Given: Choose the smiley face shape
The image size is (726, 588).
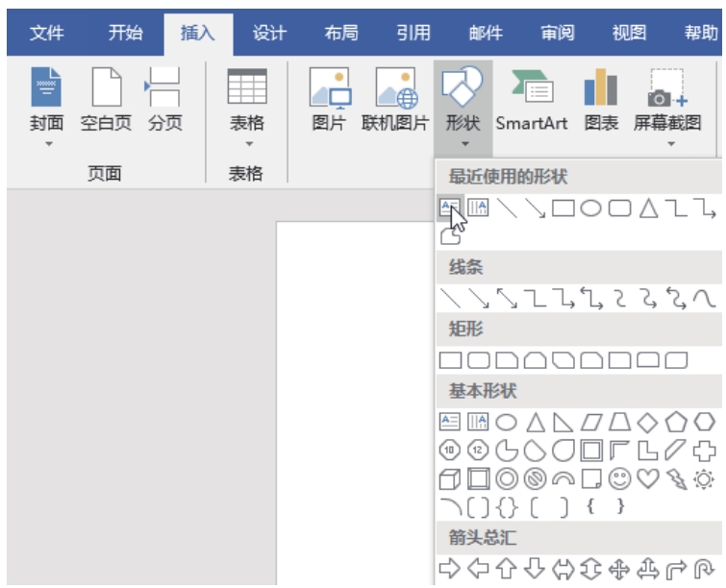Looking at the screenshot, I should tap(619, 478).
